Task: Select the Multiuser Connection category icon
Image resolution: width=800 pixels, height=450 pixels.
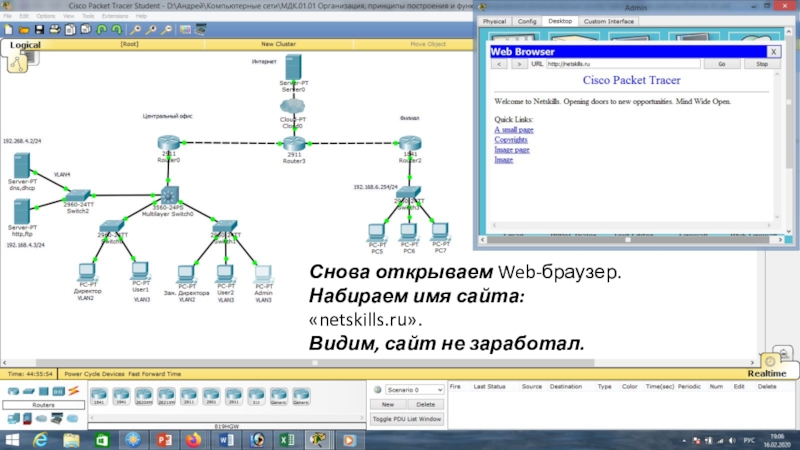Action: (x=72, y=419)
